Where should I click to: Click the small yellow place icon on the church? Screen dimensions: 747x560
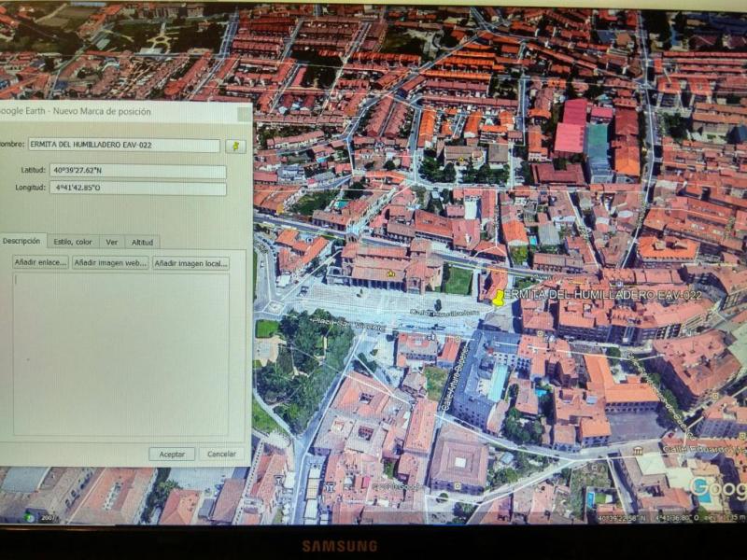click(389, 273)
